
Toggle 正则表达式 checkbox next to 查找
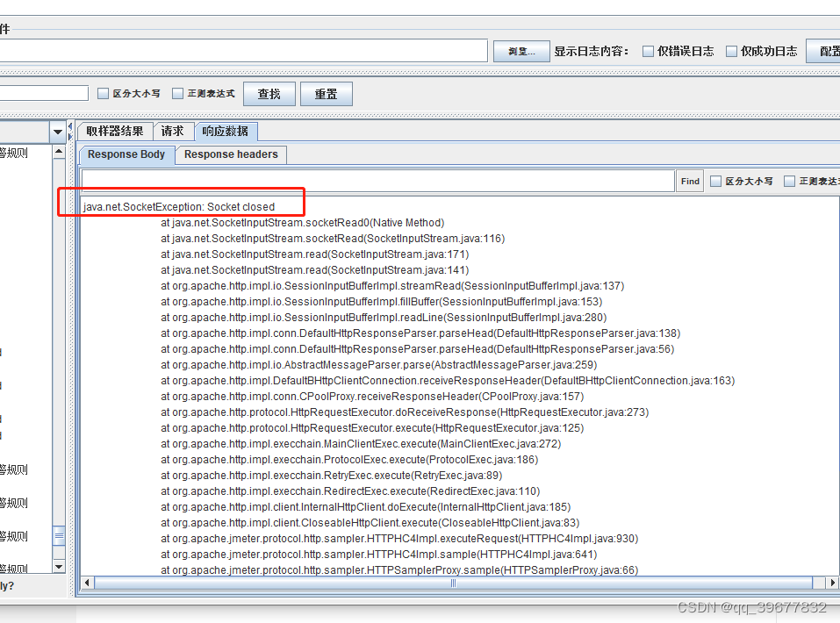[x=178, y=94]
